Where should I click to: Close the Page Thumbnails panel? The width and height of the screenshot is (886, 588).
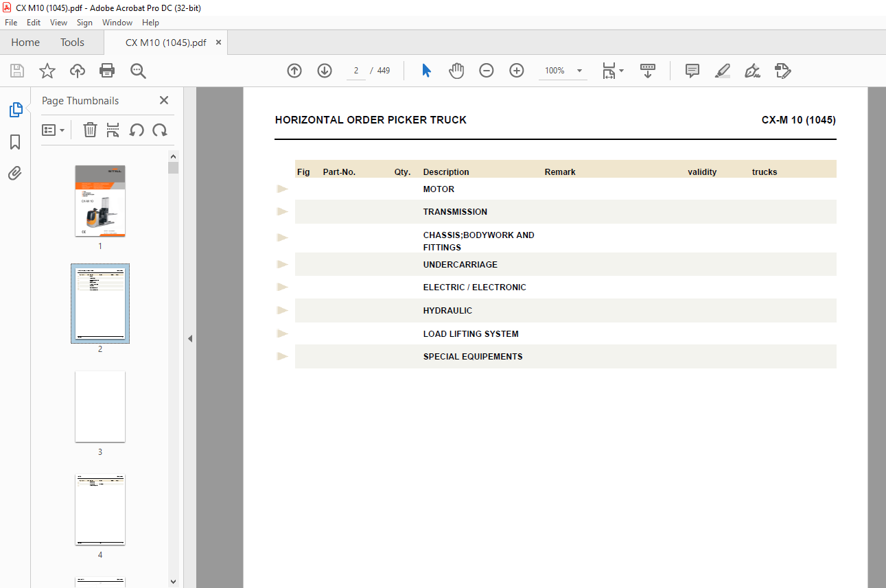click(x=164, y=100)
